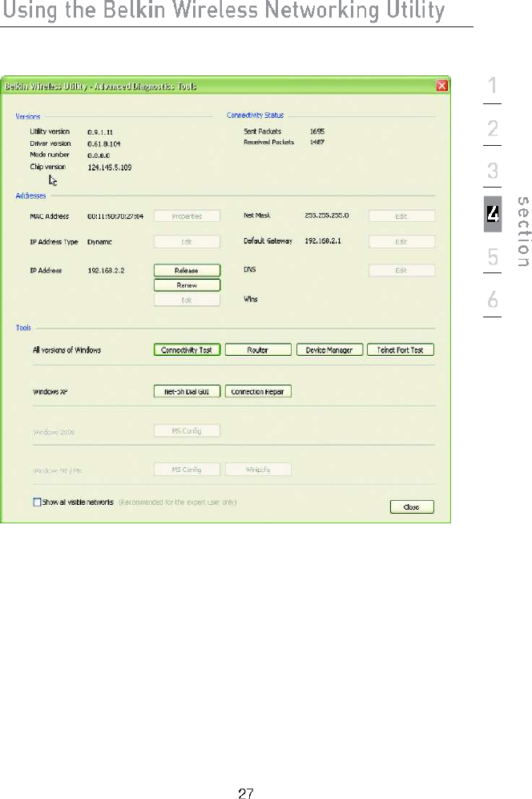
Task: Close the Advanced Diagnostics Tools window with X
Action: 441,86
